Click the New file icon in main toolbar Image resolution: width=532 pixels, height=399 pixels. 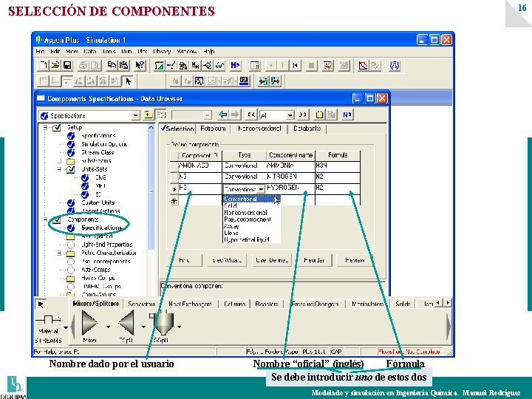click(x=43, y=65)
